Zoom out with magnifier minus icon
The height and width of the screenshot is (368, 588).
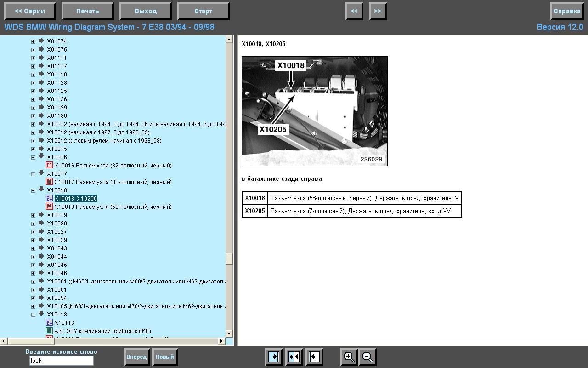[x=367, y=356]
